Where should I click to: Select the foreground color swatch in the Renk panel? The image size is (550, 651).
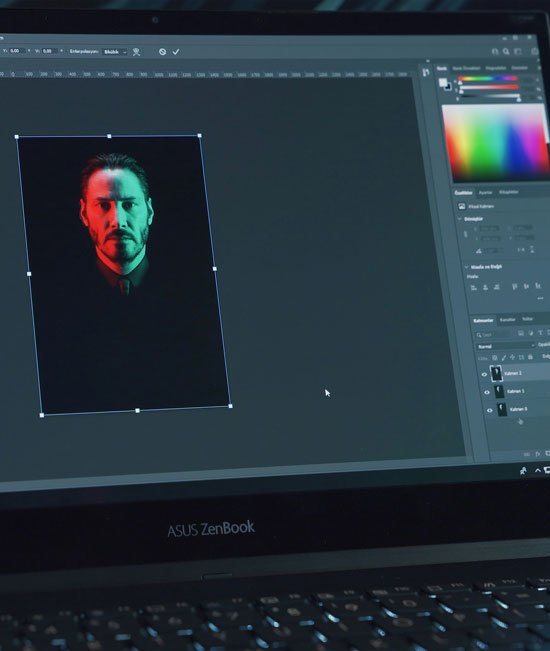(443, 82)
